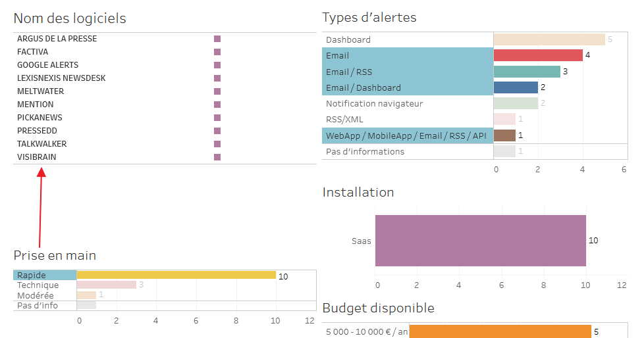Screen dimensions: 644x338
Task: Click the Budget disponible heading
Action: (378, 308)
